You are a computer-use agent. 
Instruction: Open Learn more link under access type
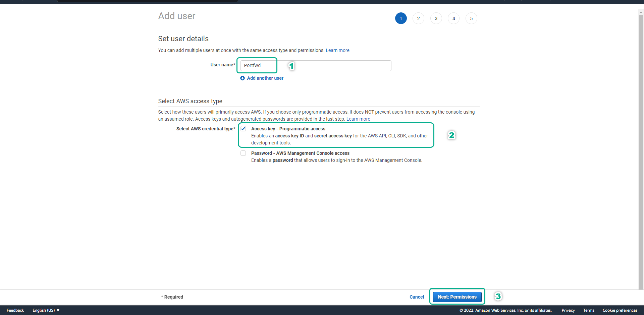358,119
